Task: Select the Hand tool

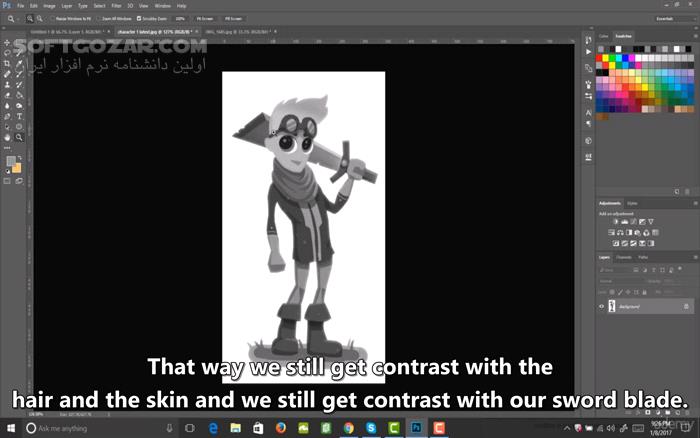Action: tap(7, 138)
